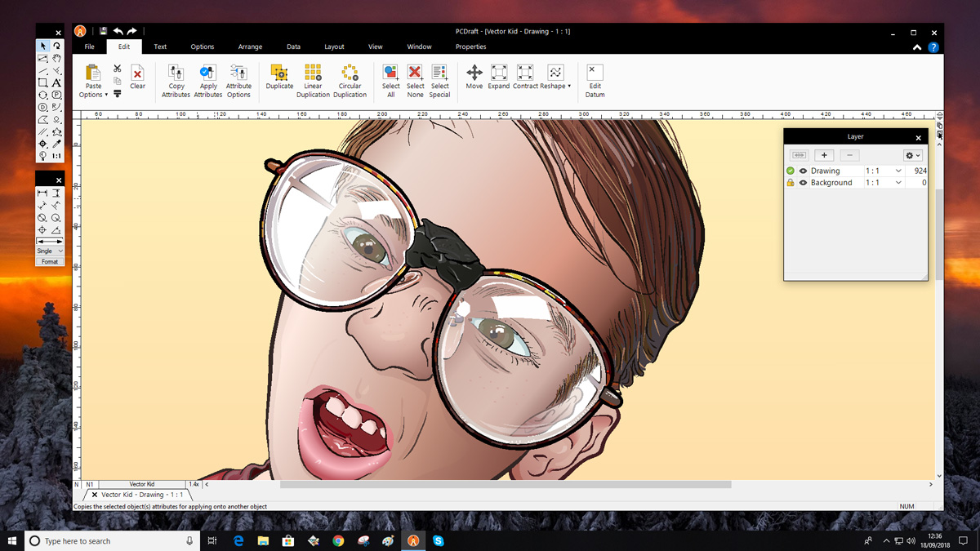Add a new layer with the plus button

[x=824, y=155]
